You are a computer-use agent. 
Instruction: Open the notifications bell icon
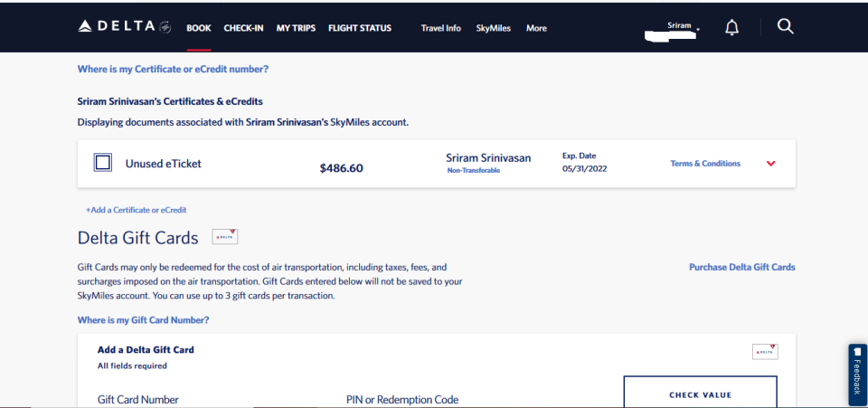coord(731,27)
